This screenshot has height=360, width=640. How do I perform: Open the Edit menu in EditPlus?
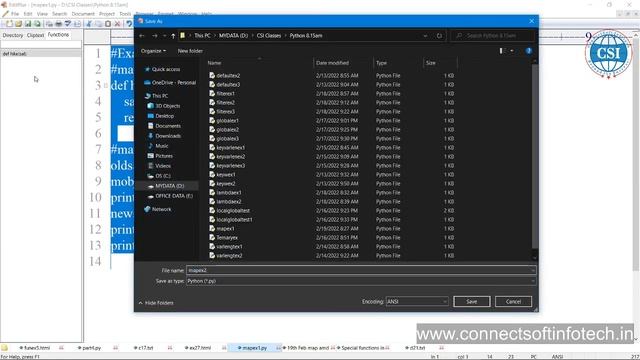click(28, 14)
